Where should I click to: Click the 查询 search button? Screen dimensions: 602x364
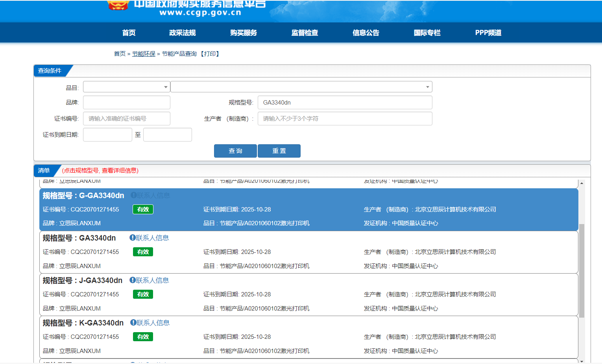[x=235, y=151]
